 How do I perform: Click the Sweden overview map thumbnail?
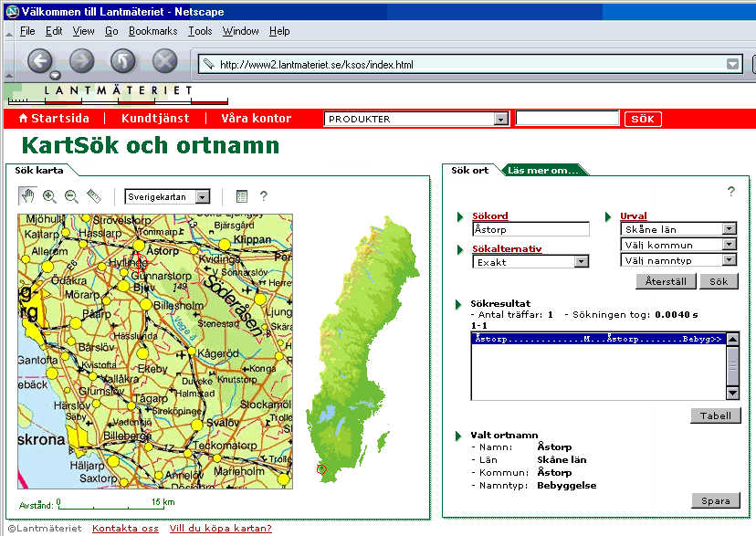pyautogui.click(x=362, y=348)
